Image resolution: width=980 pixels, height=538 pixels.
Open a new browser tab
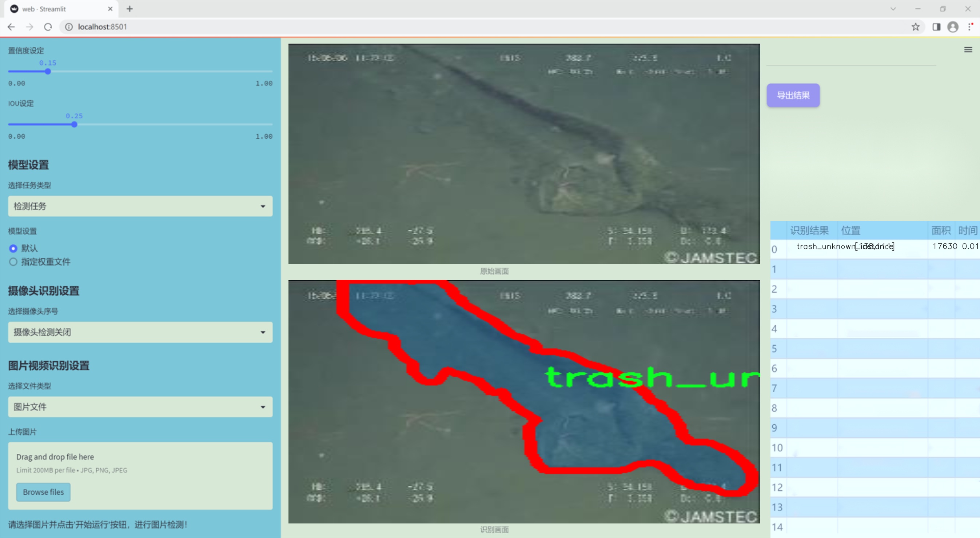pos(130,9)
